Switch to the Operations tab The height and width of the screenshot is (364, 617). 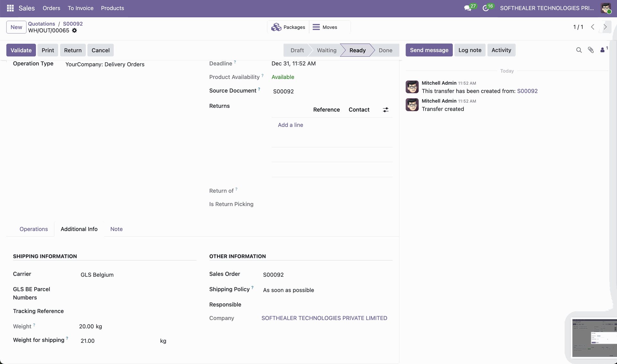tap(34, 229)
